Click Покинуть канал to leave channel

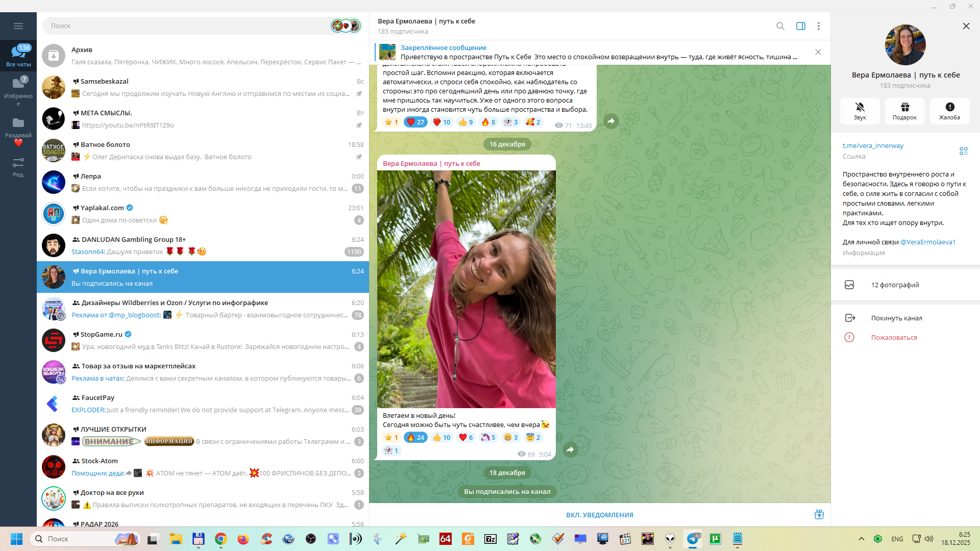tap(896, 318)
